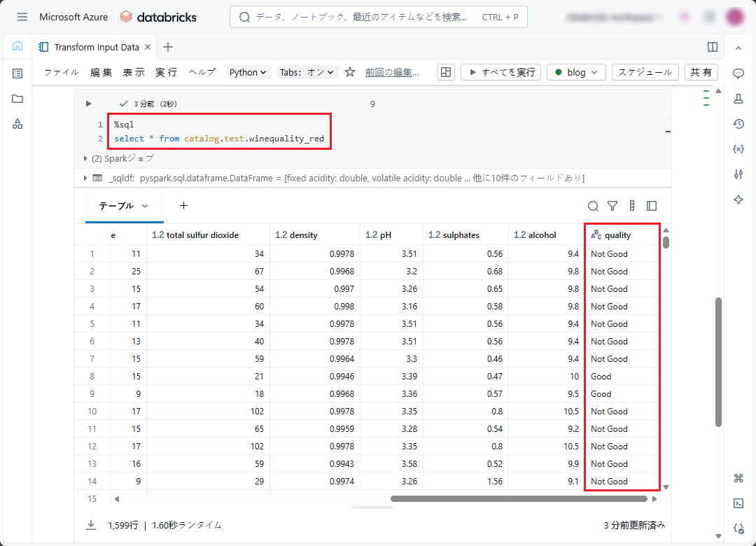This screenshot has height=546, width=756.
Task: Expand the Spark jobs section
Action: pyautogui.click(x=86, y=158)
